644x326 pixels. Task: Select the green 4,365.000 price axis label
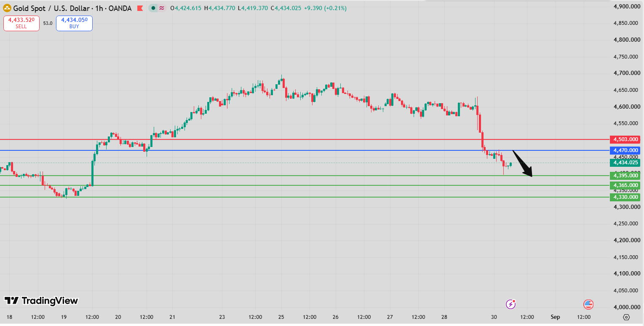pyautogui.click(x=625, y=185)
